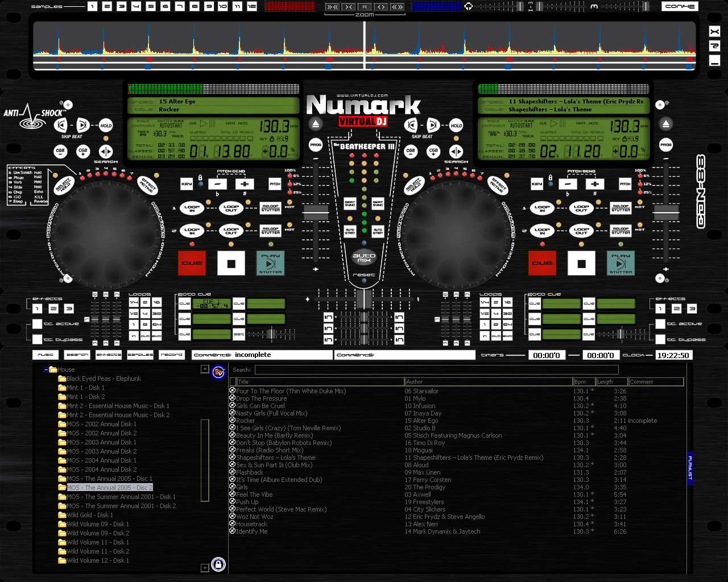Image resolution: width=728 pixels, height=582 pixels.
Task: Sort track list by Length column
Action: click(612, 382)
